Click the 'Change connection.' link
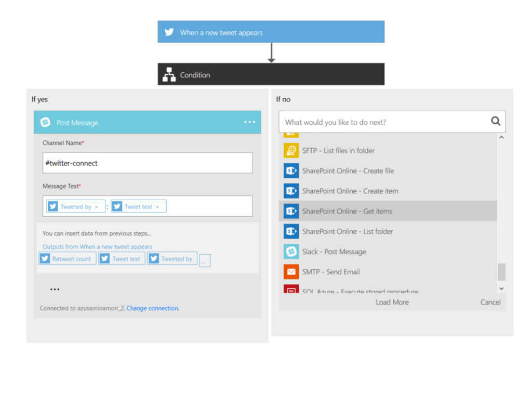 pos(153,308)
